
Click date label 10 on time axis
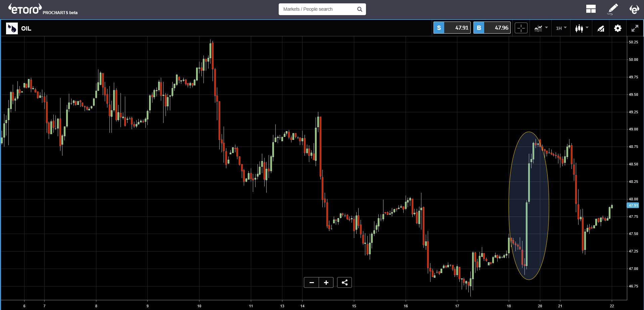click(199, 306)
